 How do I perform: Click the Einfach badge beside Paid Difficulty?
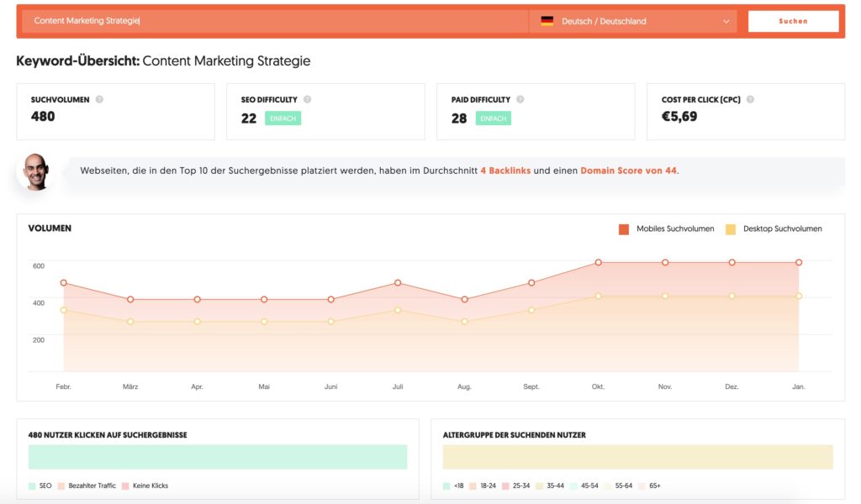[x=493, y=118]
